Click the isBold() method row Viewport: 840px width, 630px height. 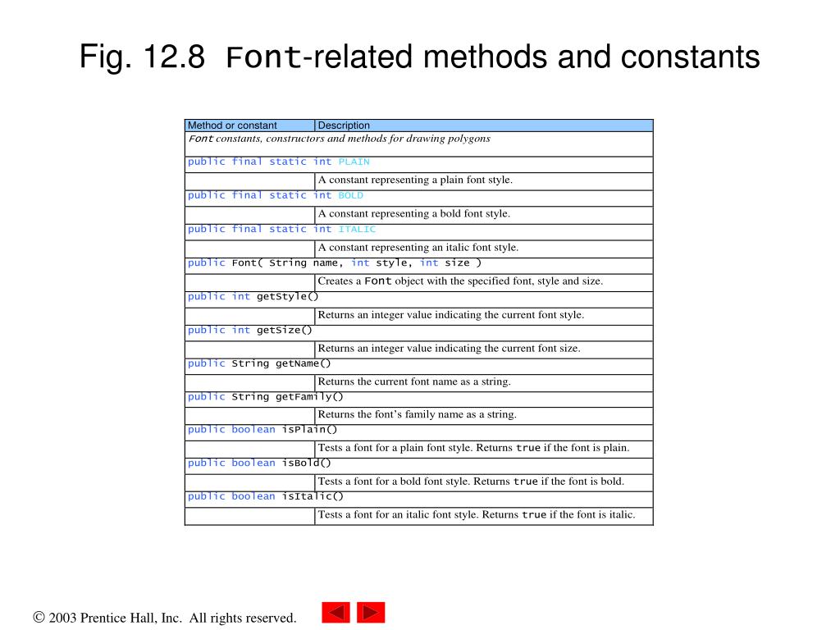(x=259, y=463)
